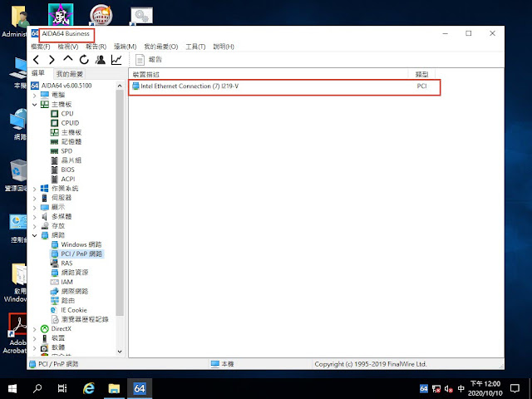Open the SPD item in tree
532x399 pixels.
(66, 151)
